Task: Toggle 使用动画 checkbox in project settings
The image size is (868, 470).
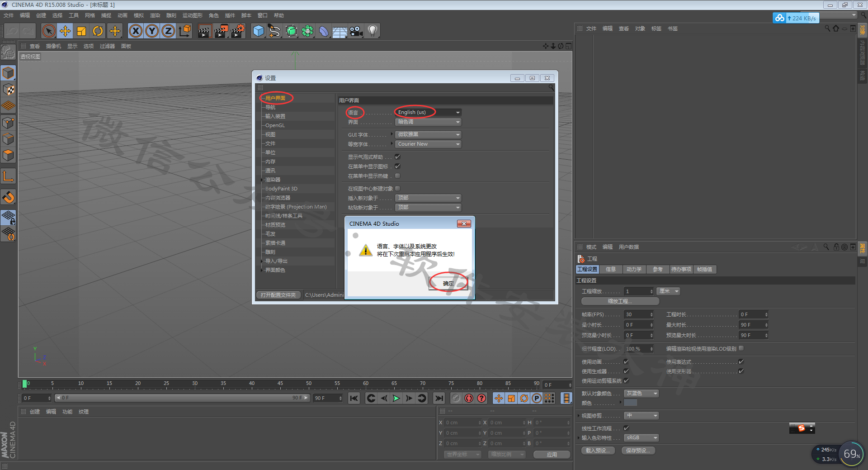Action: (x=626, y=361)
